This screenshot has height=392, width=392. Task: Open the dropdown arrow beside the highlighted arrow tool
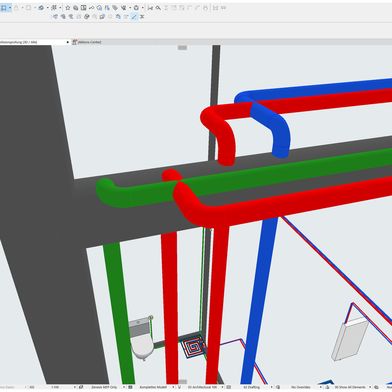(x=10, y=7)
